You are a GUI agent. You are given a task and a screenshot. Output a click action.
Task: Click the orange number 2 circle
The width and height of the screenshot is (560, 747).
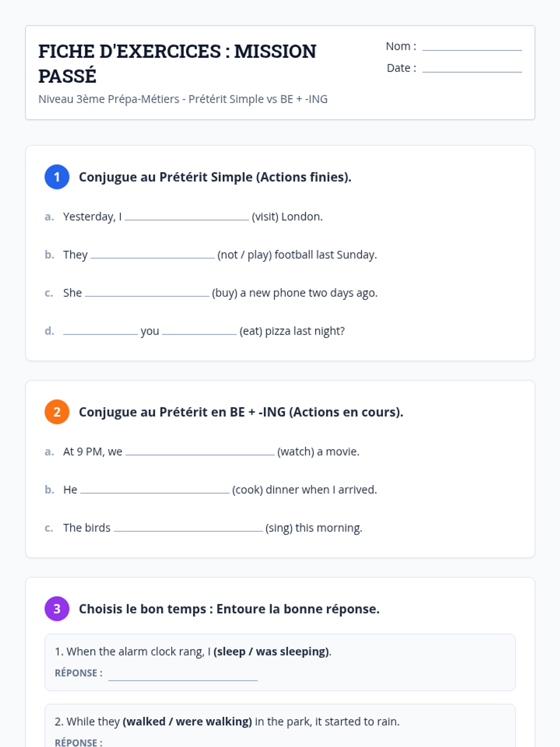tap(57, 412)
